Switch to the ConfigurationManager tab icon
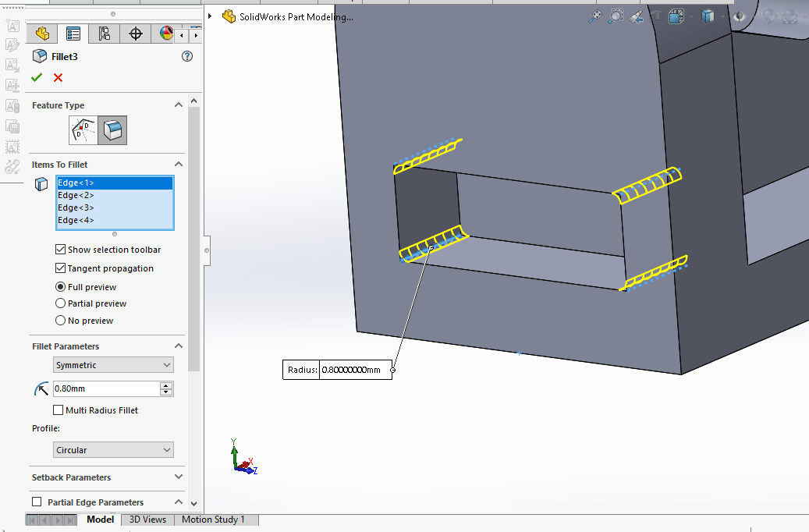This screenshot has height=532, width=809. (104, 34)
